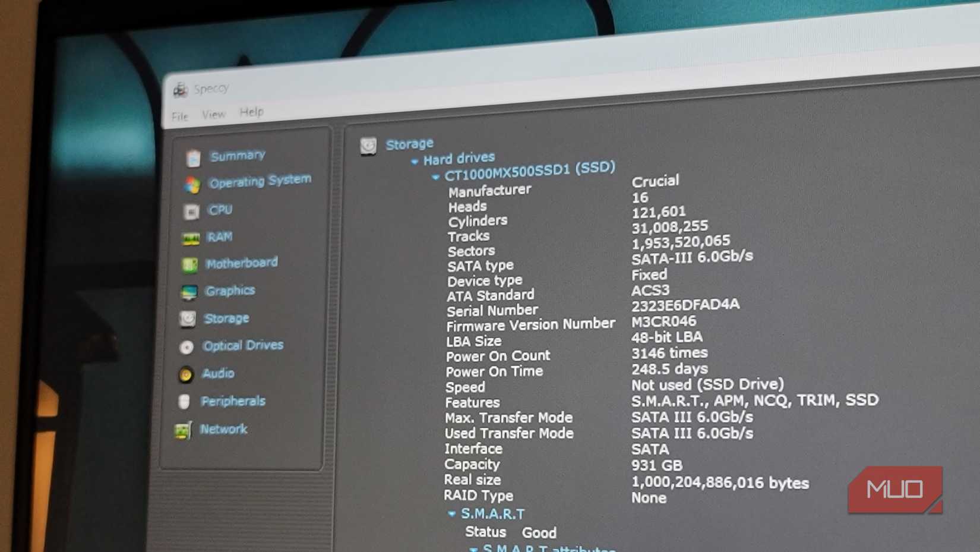Image resolution: width=980 pixels, height=552 pixels.
Task: Select the Storage item in sidebar
Action: pyautogui.click(x=226, y=318)
